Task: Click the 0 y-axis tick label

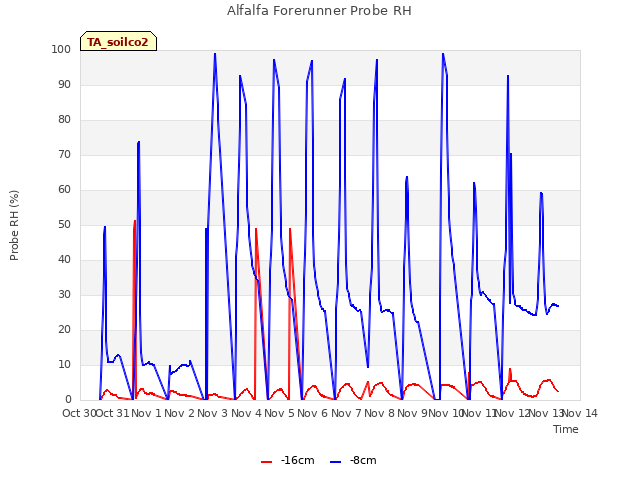Action: pos(68,400)
